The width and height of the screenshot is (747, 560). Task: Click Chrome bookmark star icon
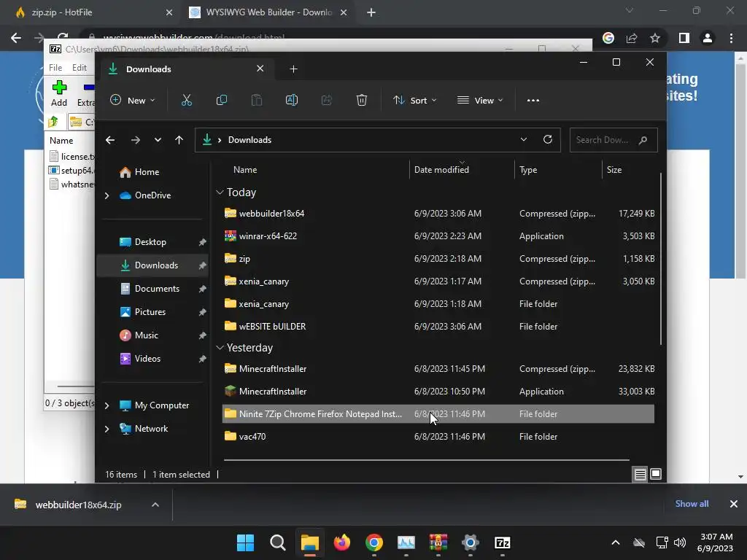pyautogui.click(x=656, y=38)
